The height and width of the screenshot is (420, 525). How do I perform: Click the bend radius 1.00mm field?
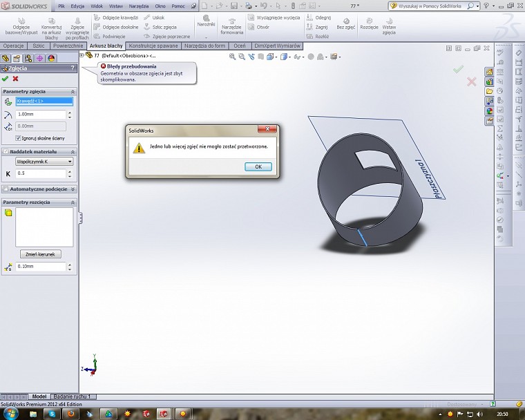(41, 114)
